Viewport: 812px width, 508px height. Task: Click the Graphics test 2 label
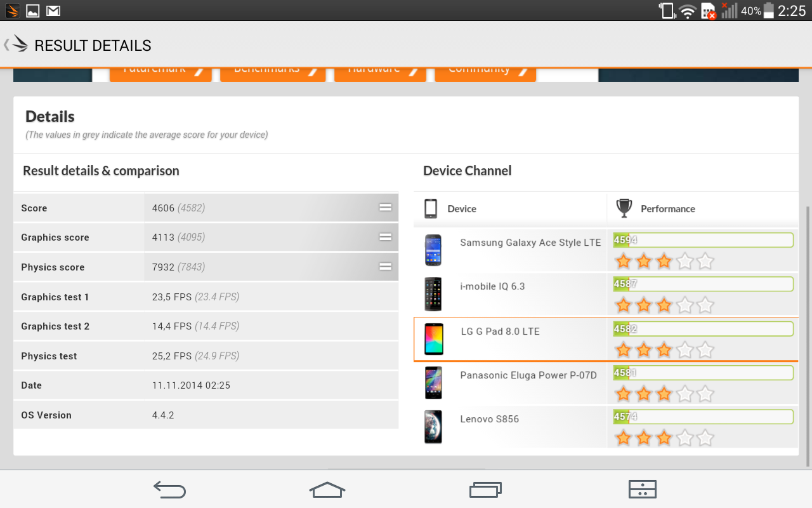(x=55, y=326)
